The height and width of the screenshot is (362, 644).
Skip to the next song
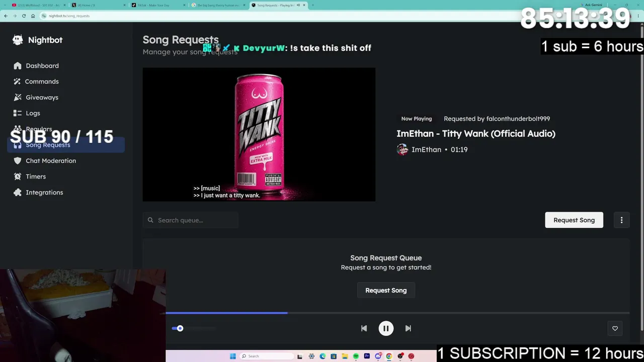(x=408, y=328)
